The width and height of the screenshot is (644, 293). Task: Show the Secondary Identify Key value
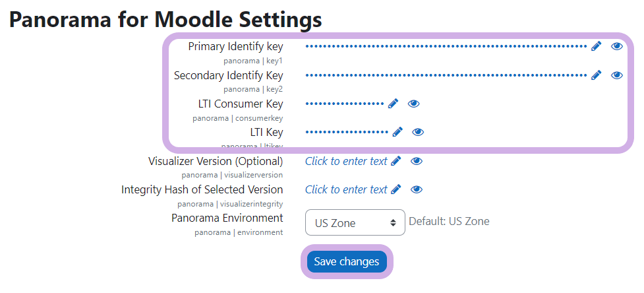[x=617, y=75]
